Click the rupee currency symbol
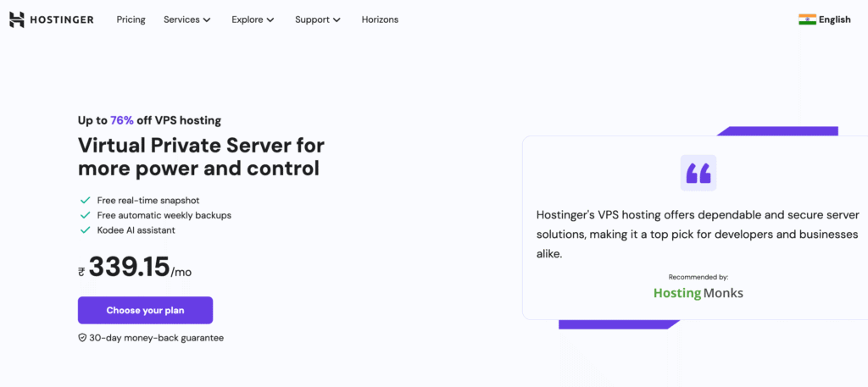 [81, 272]
